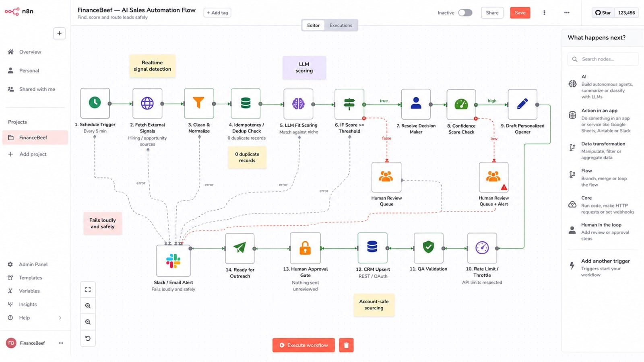This screenshot has height=362, width=644.
Task: Select the Confidence Score Check gauge node
Action: tap(461, 104)
